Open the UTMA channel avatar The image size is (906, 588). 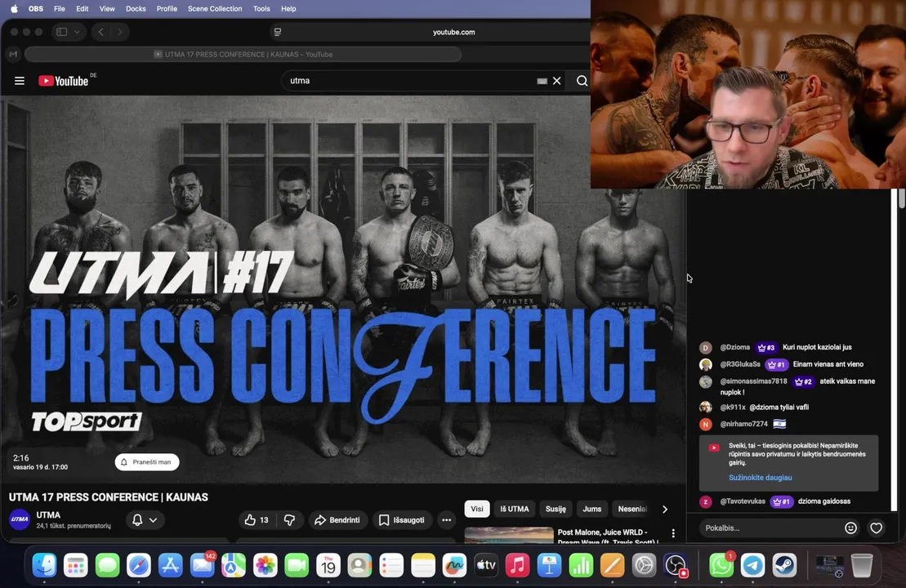click(x=20, y=519)
